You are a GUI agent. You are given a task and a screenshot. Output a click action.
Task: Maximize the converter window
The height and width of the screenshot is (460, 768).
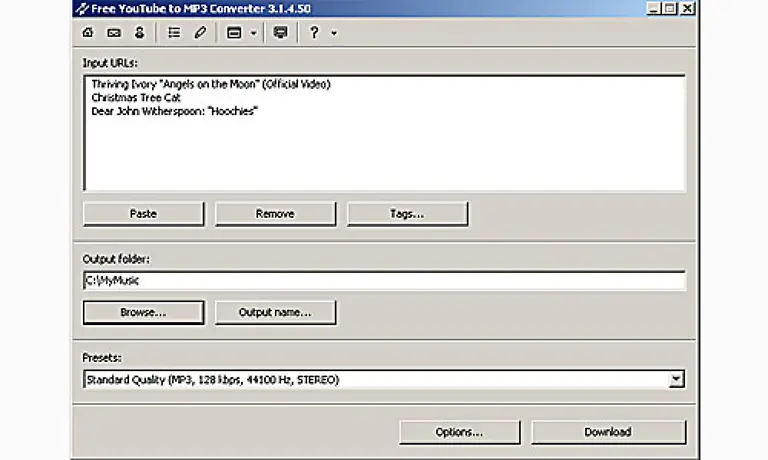670,8
